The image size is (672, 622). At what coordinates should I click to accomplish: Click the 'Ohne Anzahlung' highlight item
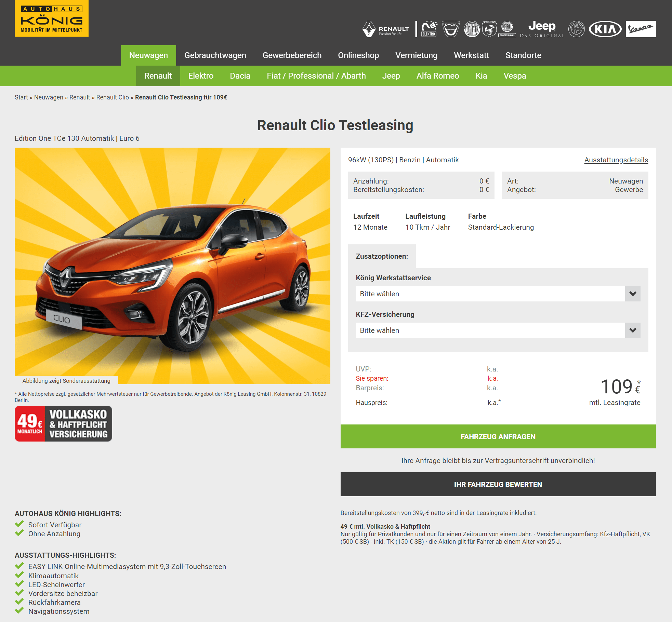tap(54, 534)
